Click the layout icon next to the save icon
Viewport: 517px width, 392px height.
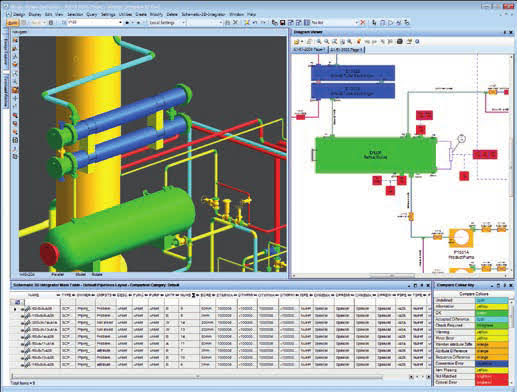[x=291, y=22]
